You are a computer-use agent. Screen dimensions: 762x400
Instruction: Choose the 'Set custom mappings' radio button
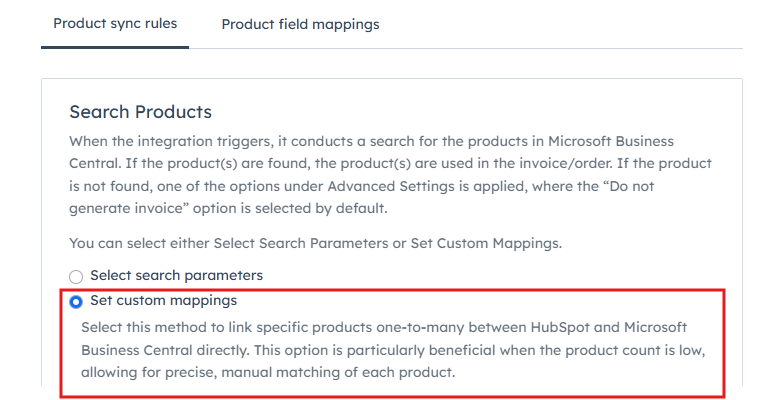click(76, 302)
